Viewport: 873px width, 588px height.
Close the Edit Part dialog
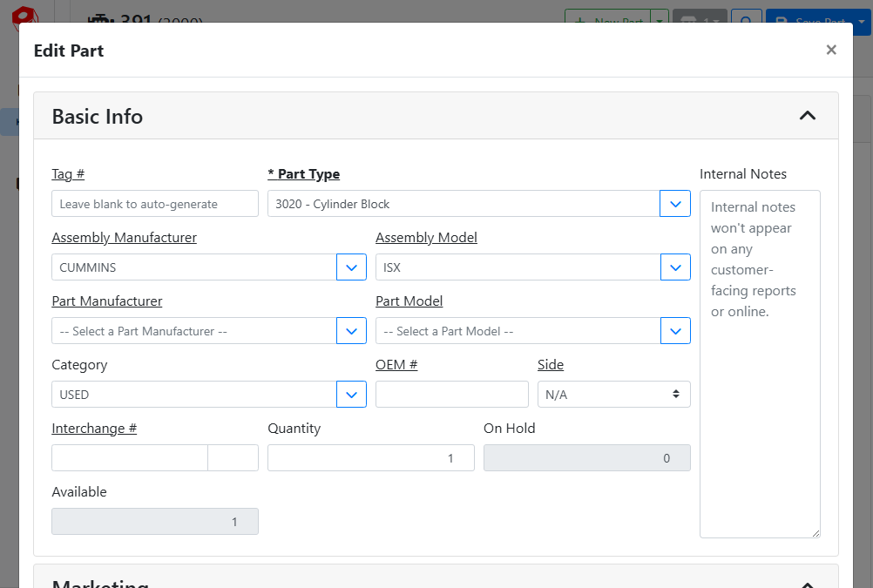(831, 50)
